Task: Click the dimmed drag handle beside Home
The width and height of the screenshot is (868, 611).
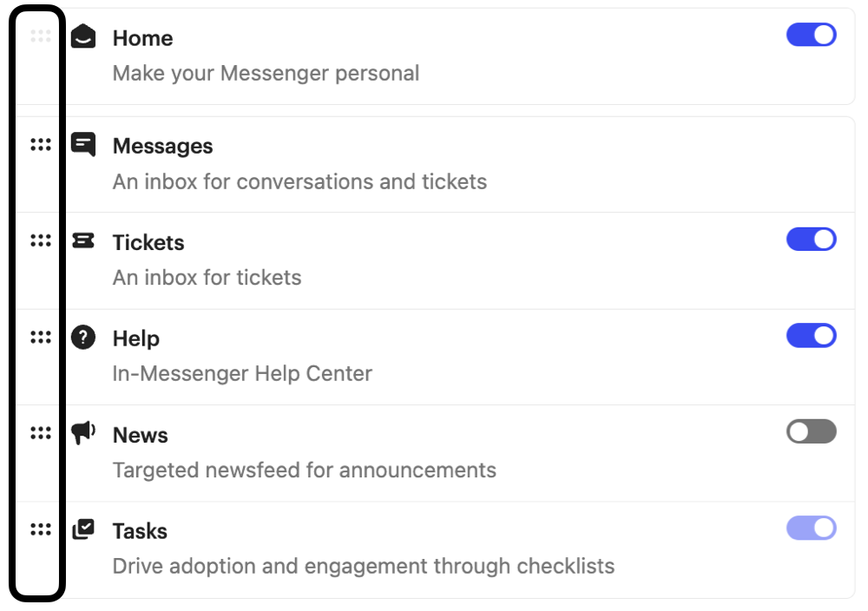Action: coord(41,36)
